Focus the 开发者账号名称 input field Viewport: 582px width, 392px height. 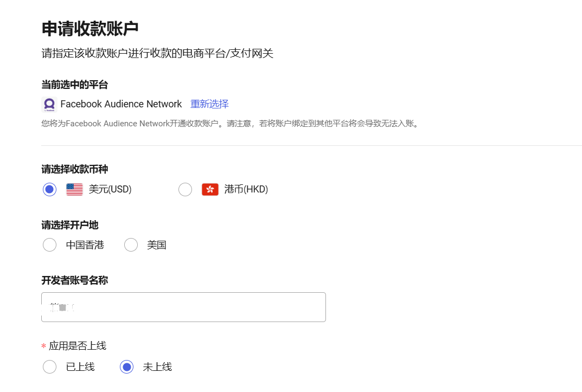(x=183, y=307)
